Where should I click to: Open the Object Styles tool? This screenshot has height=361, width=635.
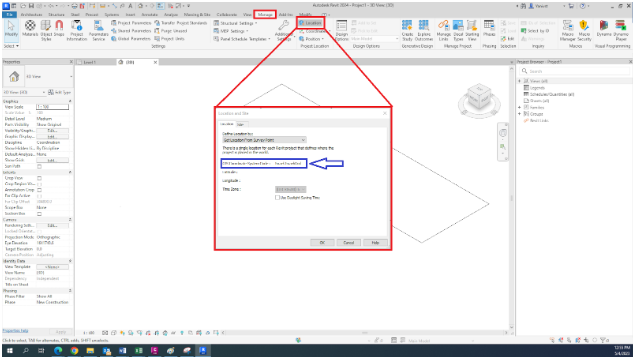point(46,30)
